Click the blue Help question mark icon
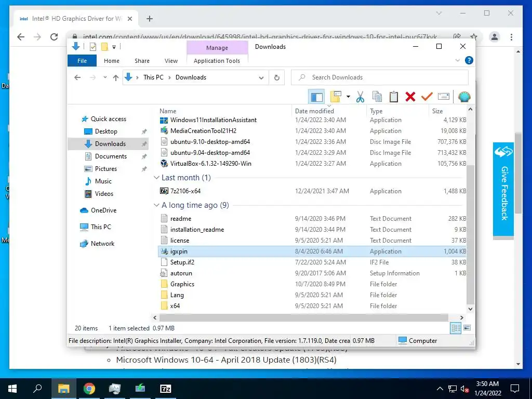Viewport: 532px width, 399px height. coord(469,60)
